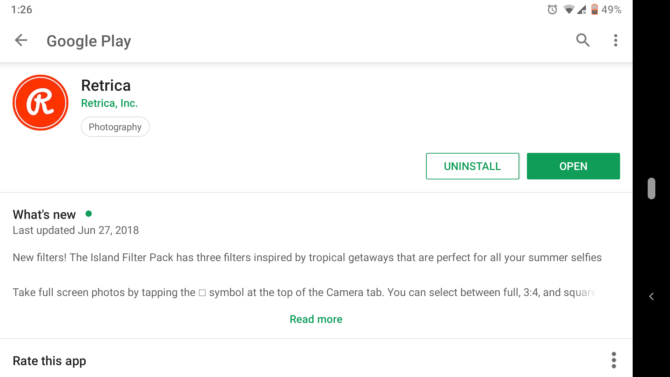
Task: Tap the Island Filter Pack release note
Action: (x=307, y=257)
